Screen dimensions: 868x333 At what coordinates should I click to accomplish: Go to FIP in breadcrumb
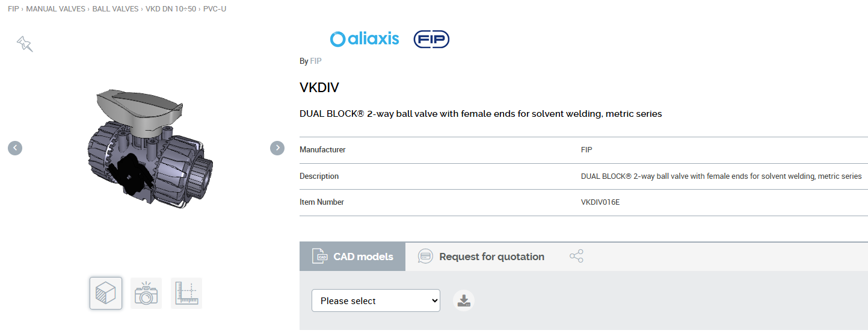tap(13, 9)
